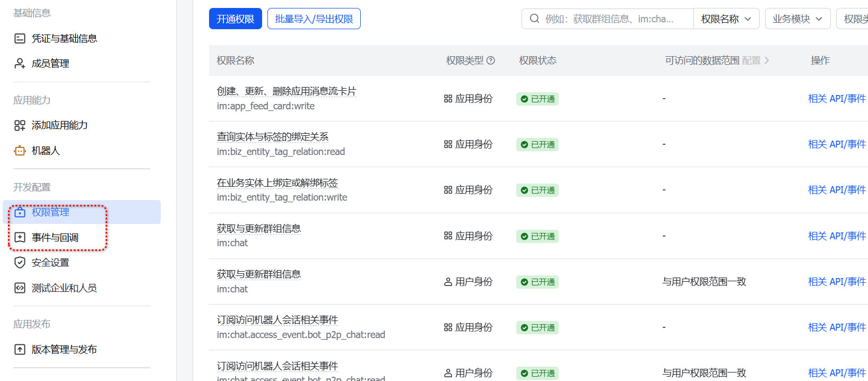Click the member management person icon
868x381 pixels.
click(x=20, y=64)
